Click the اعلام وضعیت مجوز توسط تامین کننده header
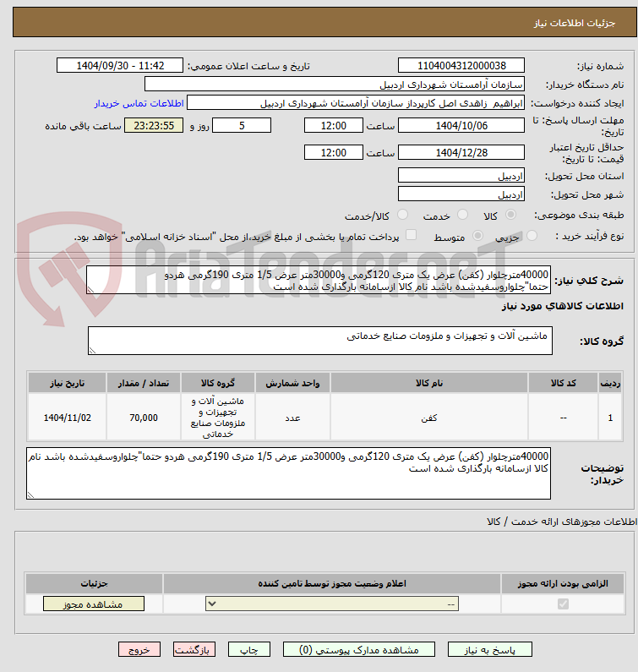The image size is (638, 672). click(332, 583)
